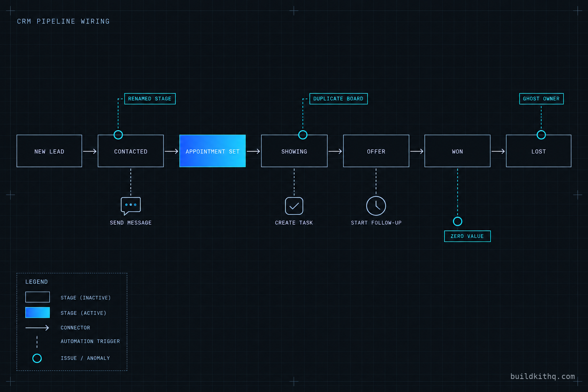Click the Renamed Stage issue tag
This screenshot has height=392, width=588.
[x=150, y=99]
